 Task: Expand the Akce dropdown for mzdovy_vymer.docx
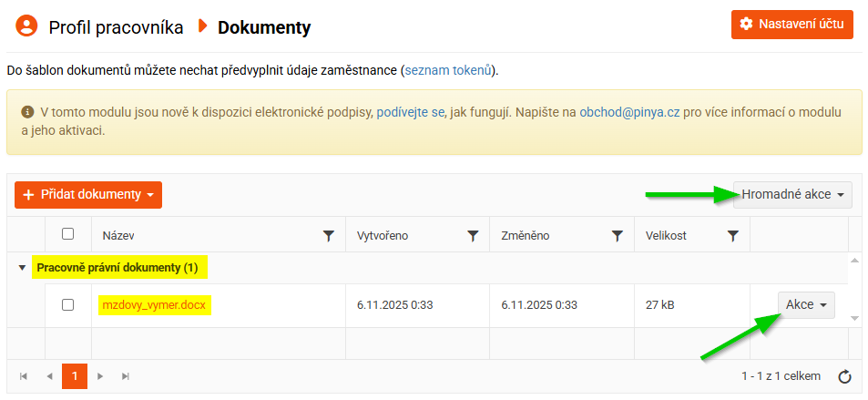[x=806, y=305]
